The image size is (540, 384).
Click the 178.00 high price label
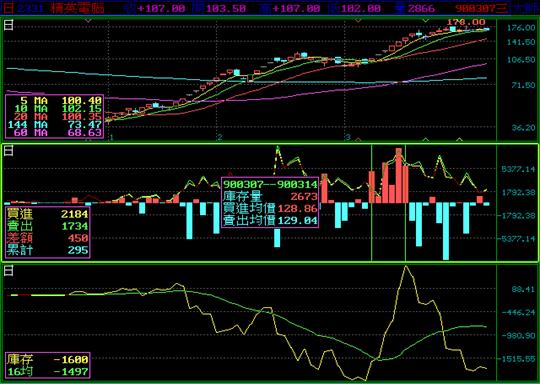point(466,22)
